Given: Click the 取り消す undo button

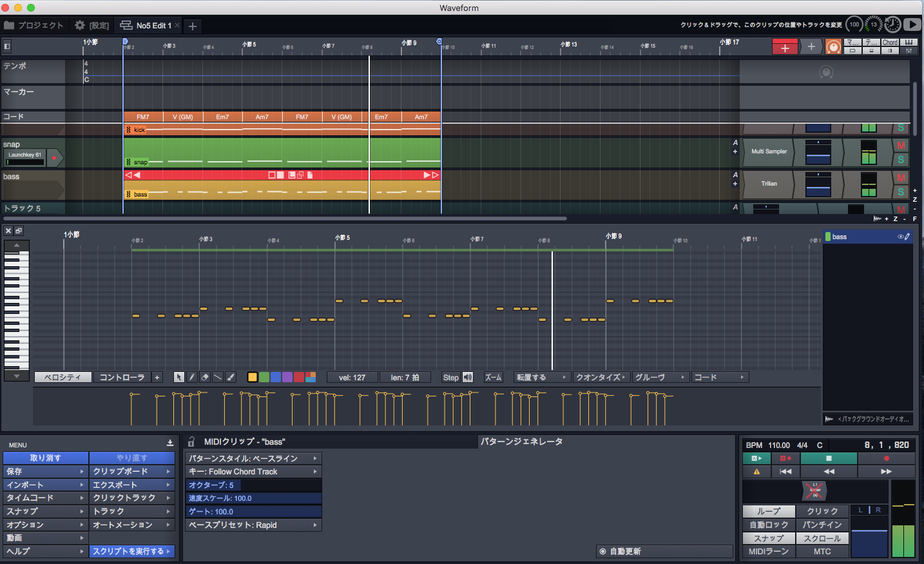Looking at the screenshot, I should [x=45, y=458].
